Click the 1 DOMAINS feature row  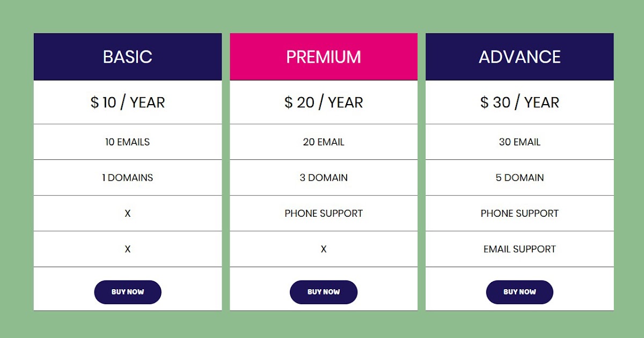[128, 178]
